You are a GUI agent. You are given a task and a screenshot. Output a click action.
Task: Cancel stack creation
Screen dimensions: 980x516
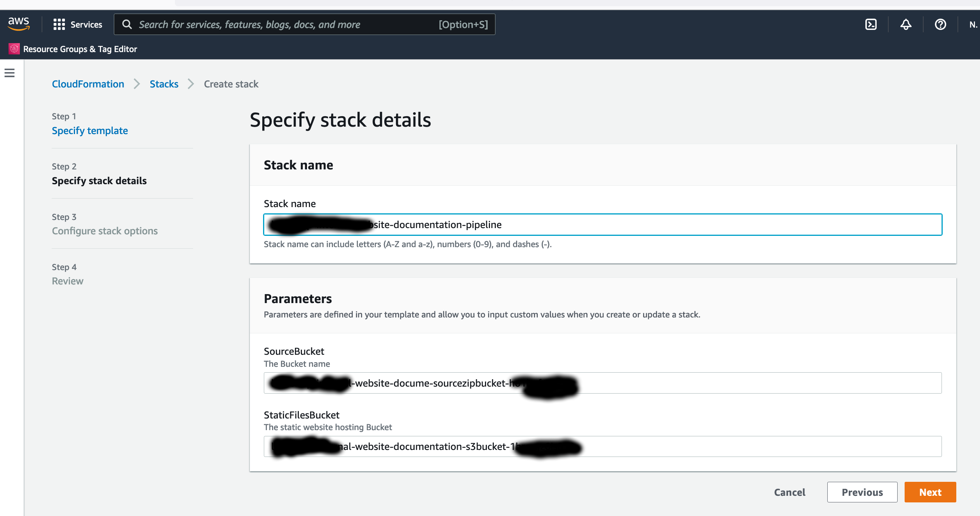coord(790,492)
